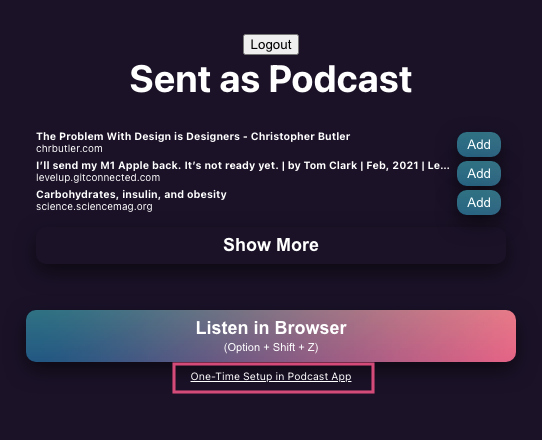The width and height of the screenshot is (542, 440).
Task: Open the One-Time Setup in Podcast App link
Action: coord(271,376)
